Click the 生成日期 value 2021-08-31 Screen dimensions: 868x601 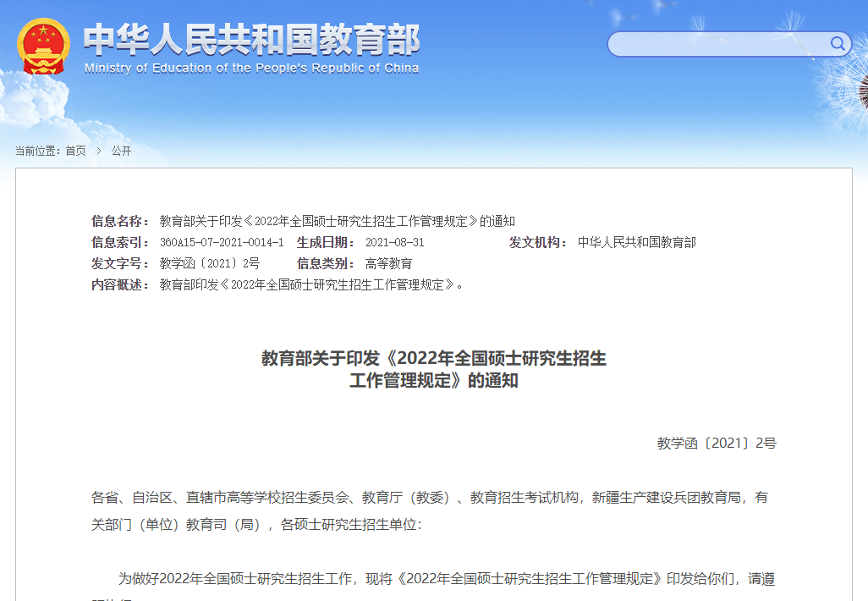coord(394,242)
